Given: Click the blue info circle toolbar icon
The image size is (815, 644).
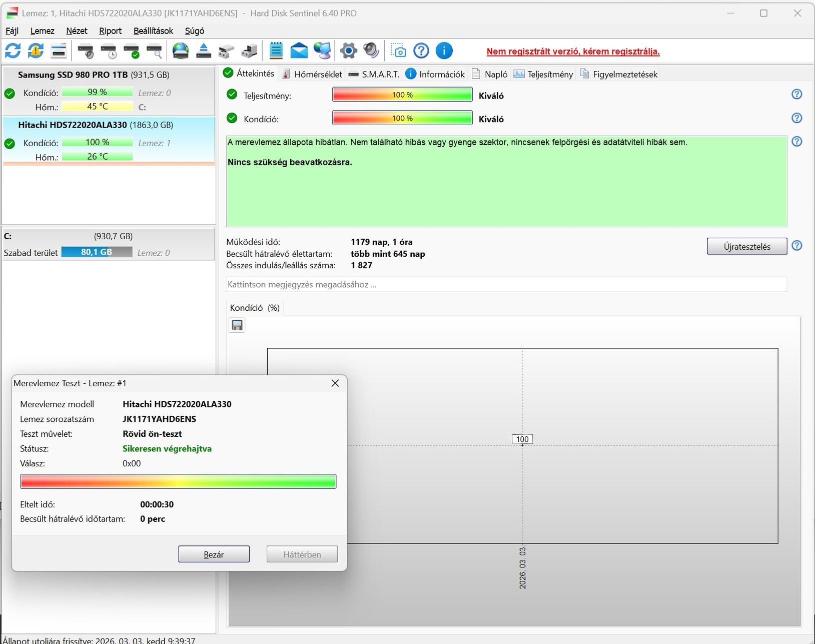Looking at the screenshot, I should pos(444,51).
